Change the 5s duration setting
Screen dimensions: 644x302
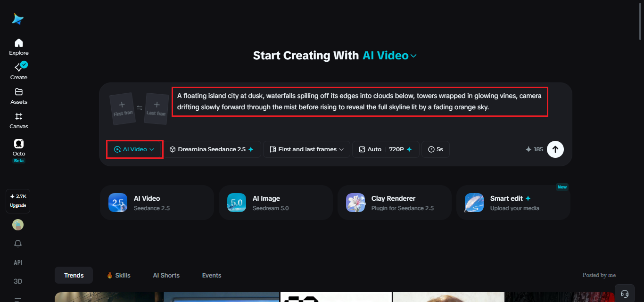tap(436, 149)
